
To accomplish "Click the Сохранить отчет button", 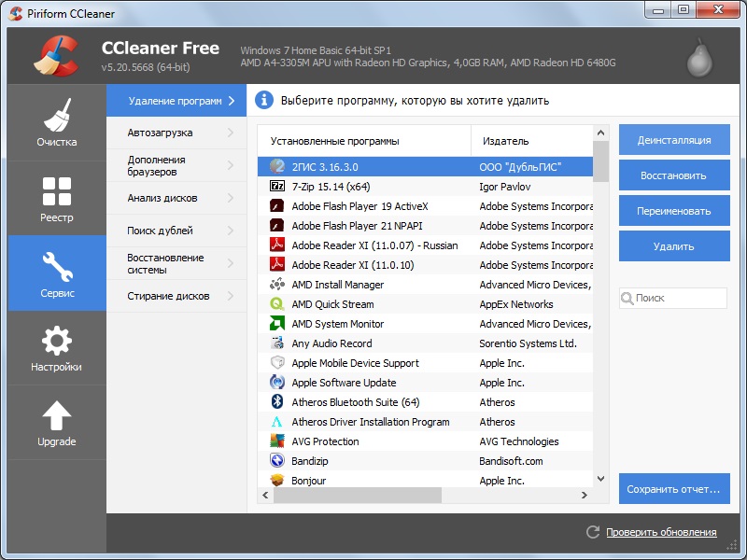I will [x=674, y=488].
